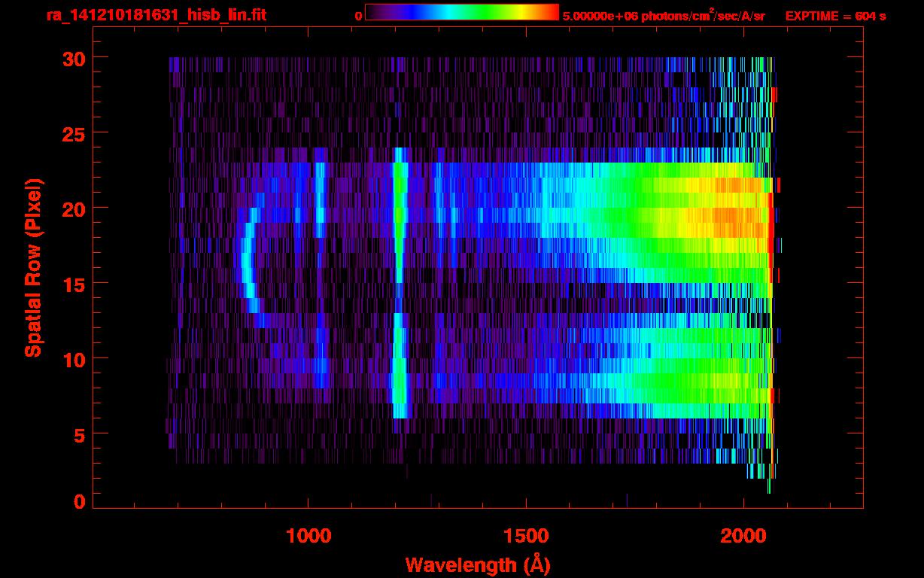924x578 pixels.
Task: Click the y-axis tick label 5
Action: pyautogui.click(x=80, y=434)
